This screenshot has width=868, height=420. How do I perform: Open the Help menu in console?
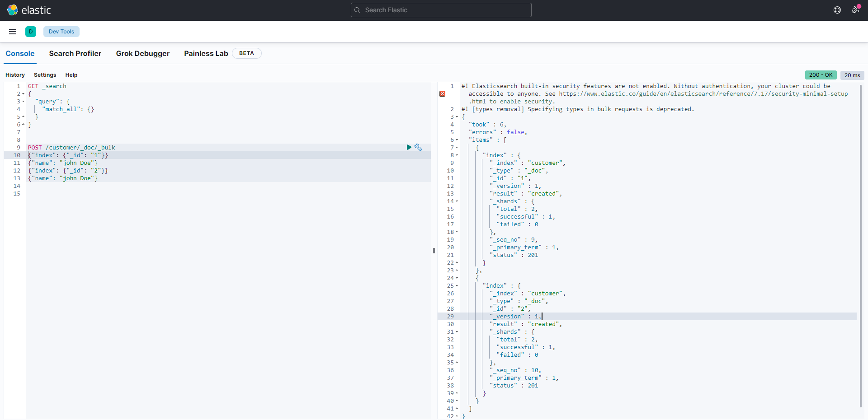pos(71,75)
